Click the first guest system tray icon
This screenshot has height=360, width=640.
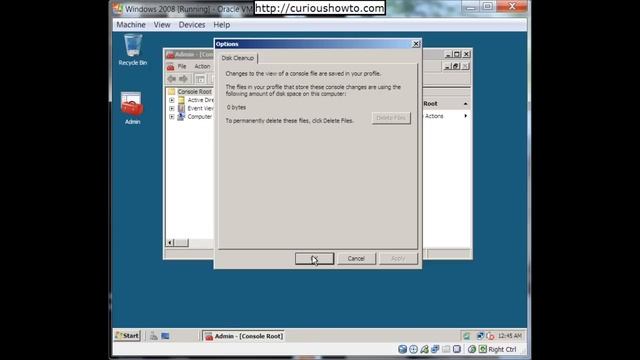(466, 336)
